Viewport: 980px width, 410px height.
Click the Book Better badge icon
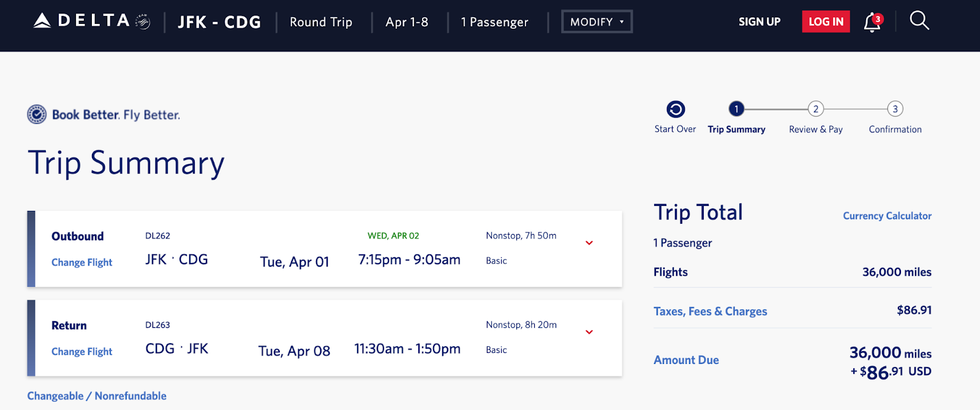(37, 115)
